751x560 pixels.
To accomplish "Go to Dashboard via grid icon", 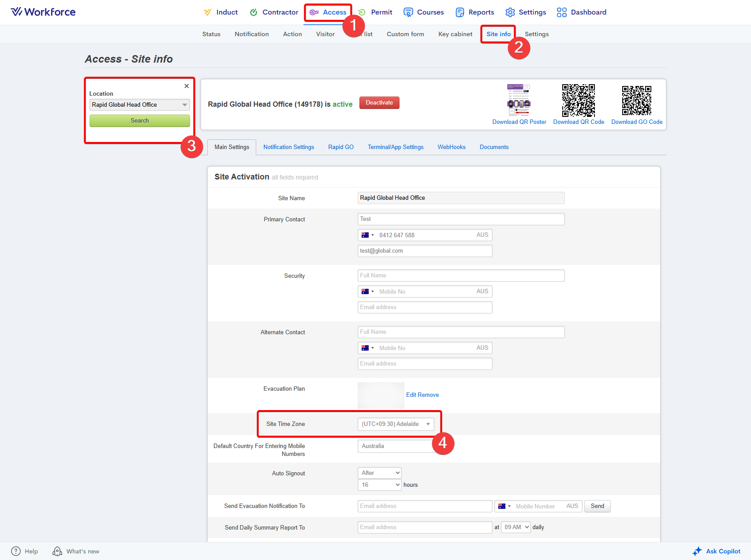I will coord(561,12).
